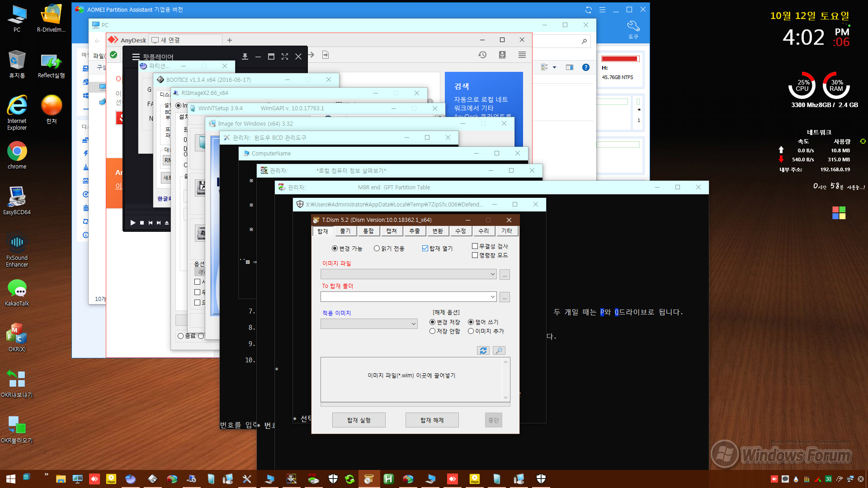
Task: Select the 변경 가능 radio button
Action: pyautogui.click(x=347, y=249)
